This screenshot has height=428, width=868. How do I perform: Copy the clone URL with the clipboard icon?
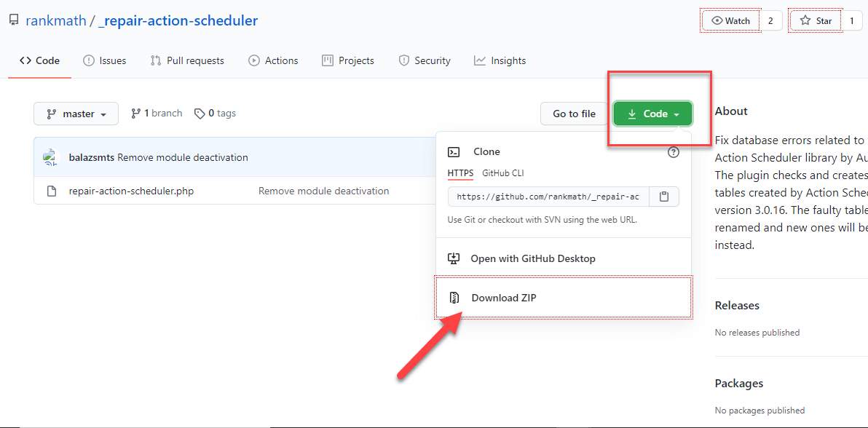pyautogui.click(x=665, y=197)
